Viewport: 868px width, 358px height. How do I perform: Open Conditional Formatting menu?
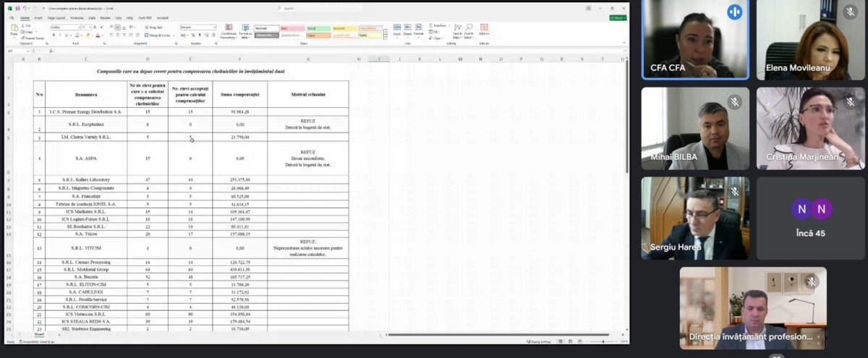click(x=229, y=32)
